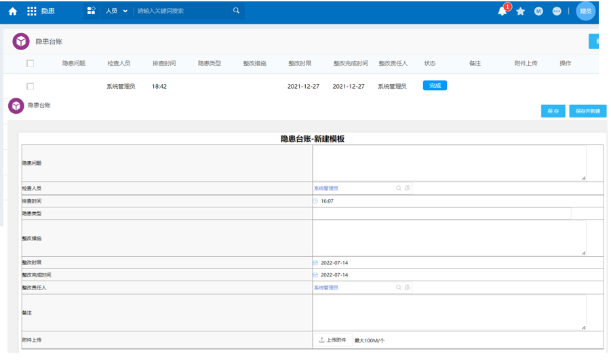
Task: Click the purple cube icon beside list title
Action: coord(20,41)
